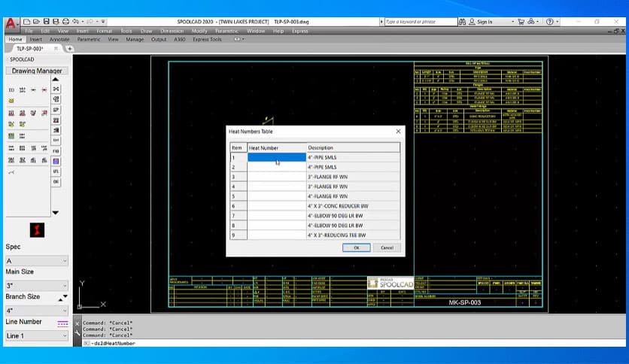This screenshot has width=629, height=364.
Task: Open the red A application menu
Action: pyautogui.click(x=11, y=23)
